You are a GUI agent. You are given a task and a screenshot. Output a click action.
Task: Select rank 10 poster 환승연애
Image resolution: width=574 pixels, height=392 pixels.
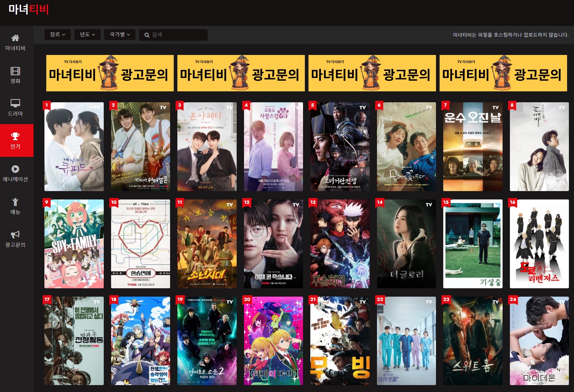coord(141,244)
